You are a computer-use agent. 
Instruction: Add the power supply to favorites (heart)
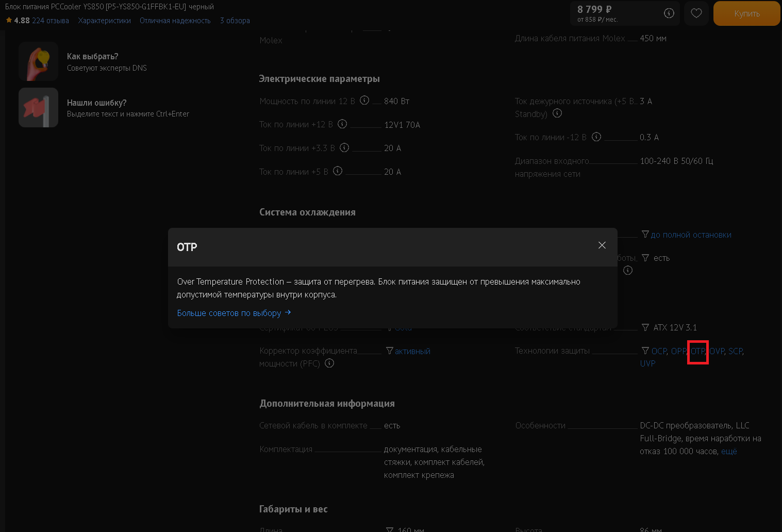tap(696, 13)
